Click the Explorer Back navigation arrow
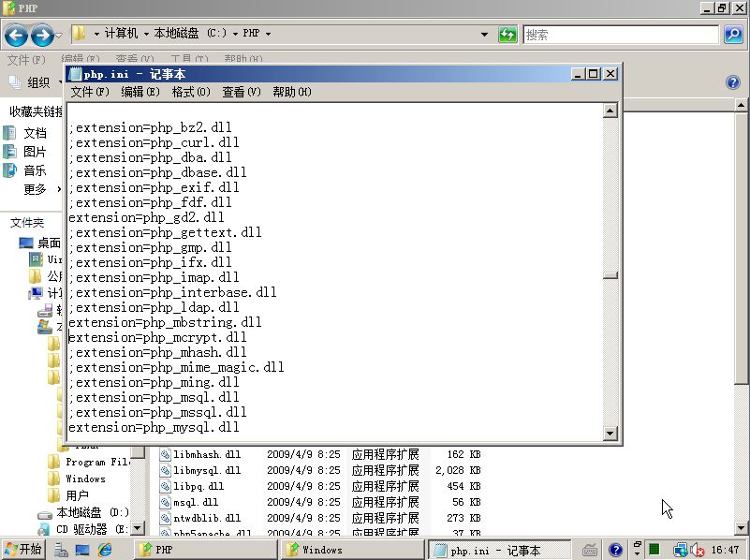This screenshot has height=560, width=750. pos(16,35)
